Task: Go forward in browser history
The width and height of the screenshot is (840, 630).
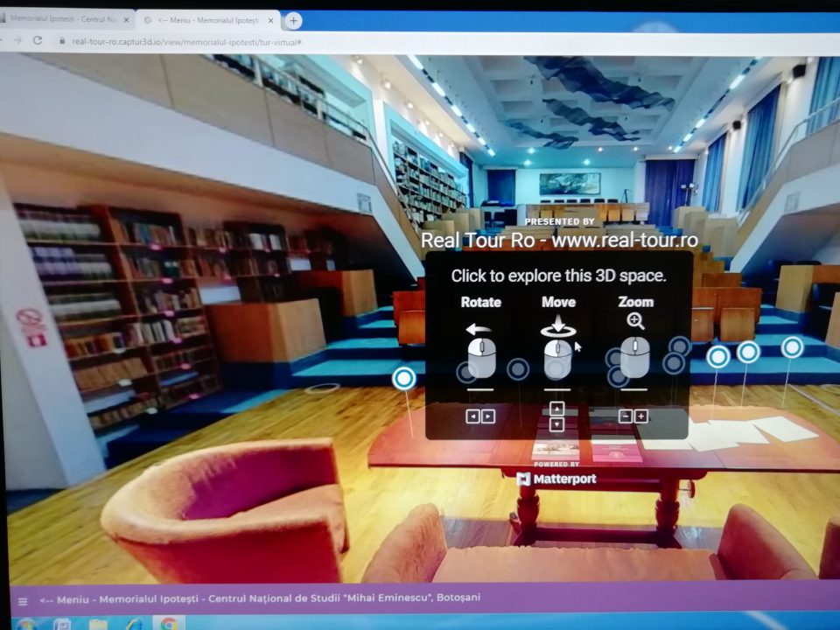Action: point(18,41)
